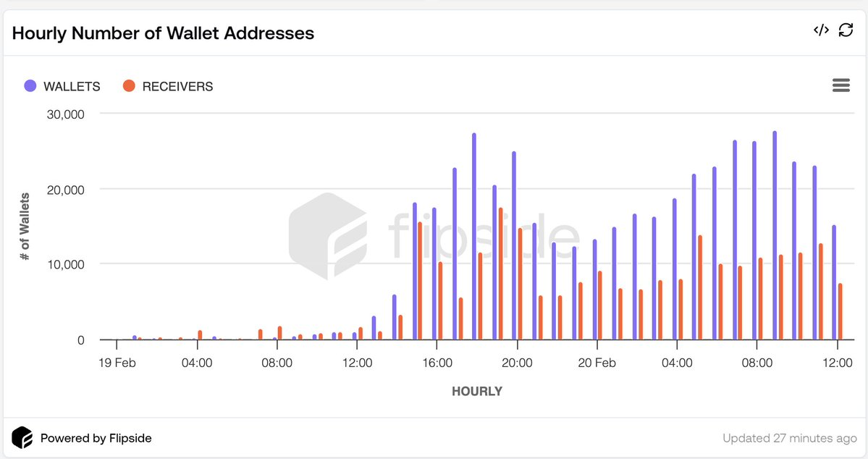The width and height of the screenshot is (868, 459).
Task: Toggle the RECEIVERS series legend label
Action: point(177,87)
